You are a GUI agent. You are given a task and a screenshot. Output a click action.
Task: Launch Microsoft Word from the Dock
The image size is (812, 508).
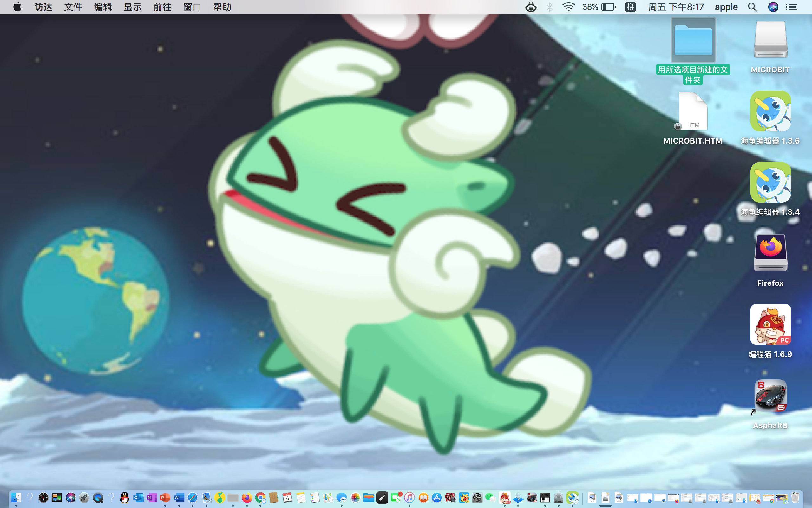pos(179,498)
